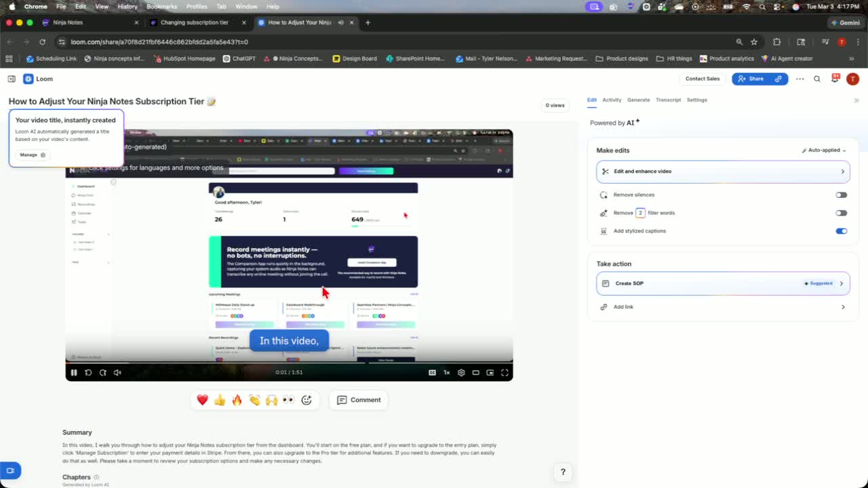Toggle the Loom sidebar panel icon

[x=12, y=79]
